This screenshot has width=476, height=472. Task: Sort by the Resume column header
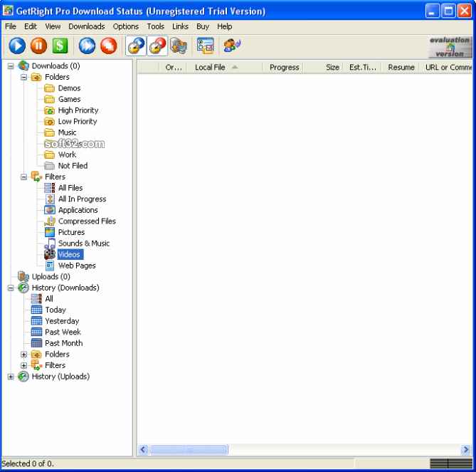[401, 68]
